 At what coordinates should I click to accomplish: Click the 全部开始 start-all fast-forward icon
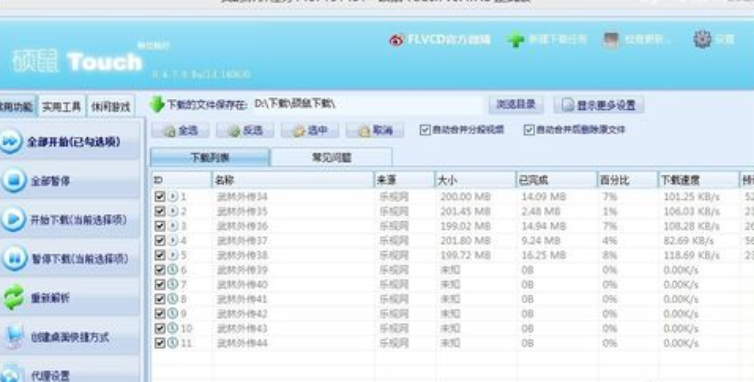[x=11, y=141]
